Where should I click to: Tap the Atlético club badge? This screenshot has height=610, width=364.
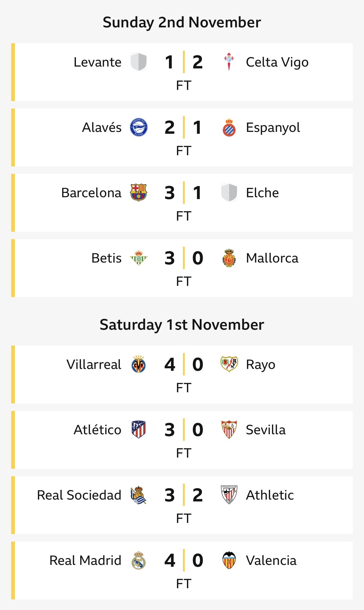point(138,430)
